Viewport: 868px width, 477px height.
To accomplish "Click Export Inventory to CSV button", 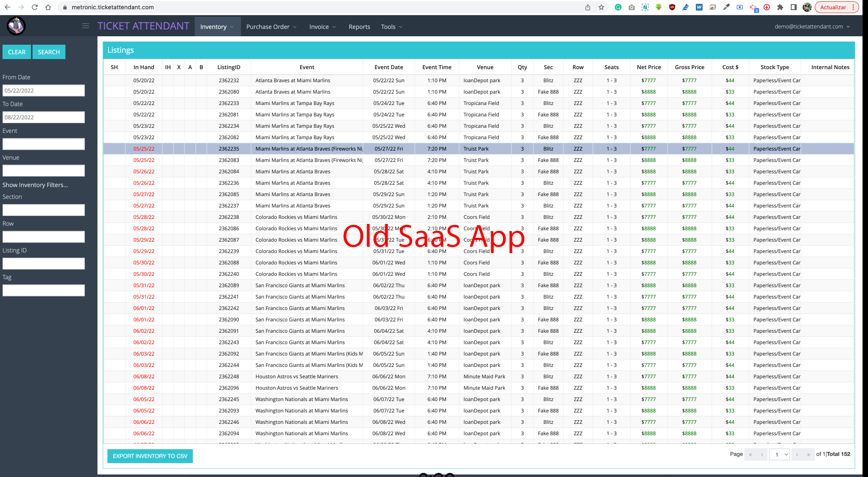I will point(150,456).
